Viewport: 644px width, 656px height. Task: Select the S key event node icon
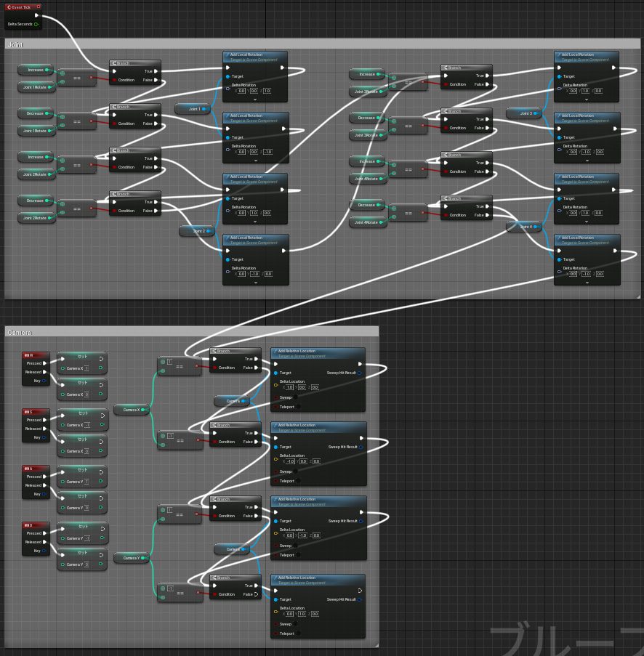tap(26, 412)
